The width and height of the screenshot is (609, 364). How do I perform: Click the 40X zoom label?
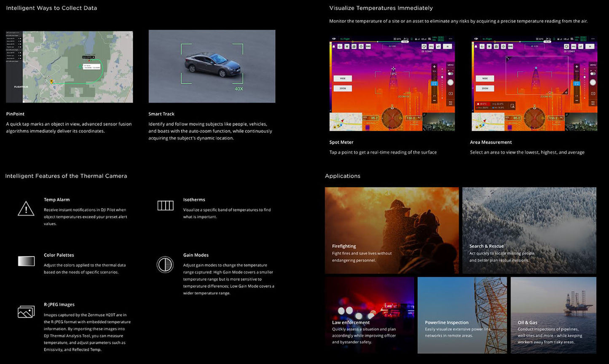click(x=239, y=89)
